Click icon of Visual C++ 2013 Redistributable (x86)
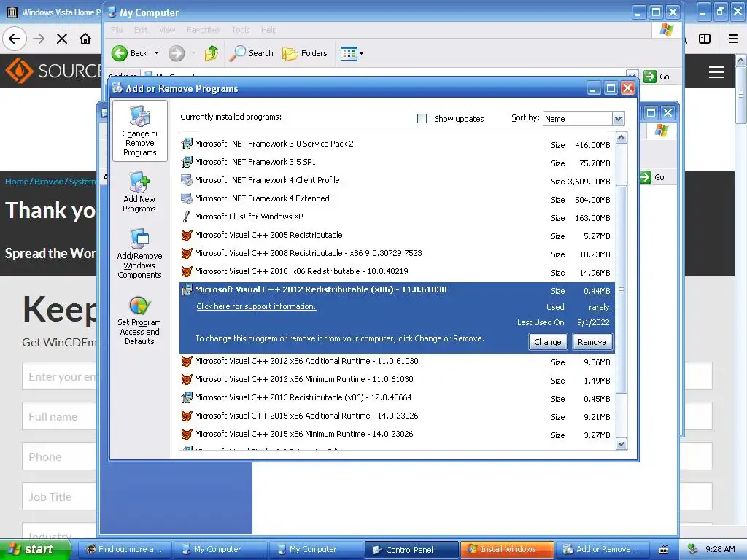The height and width of the screenshot is (560, 747). click(186, 397)
